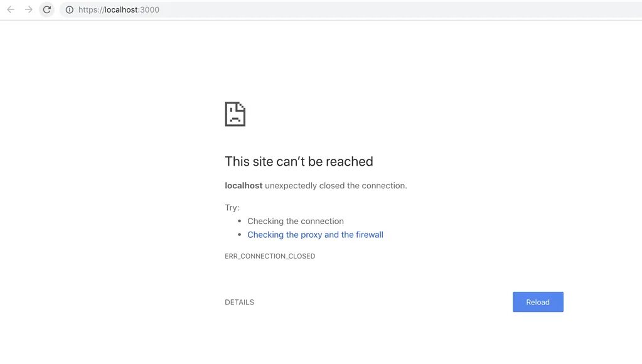This screenshot has width=642, height=364.
Task: Click the 'This site can't be reached' heading
Action: 299,161
